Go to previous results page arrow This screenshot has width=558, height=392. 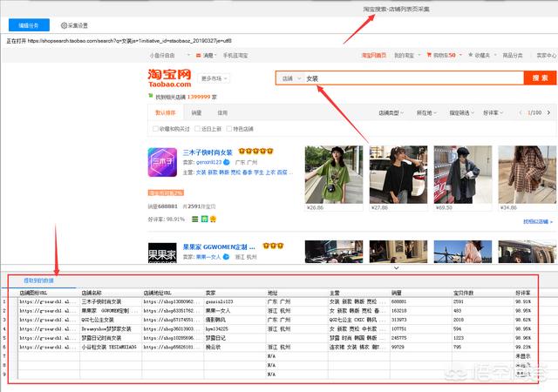click(x=521, y=112)
